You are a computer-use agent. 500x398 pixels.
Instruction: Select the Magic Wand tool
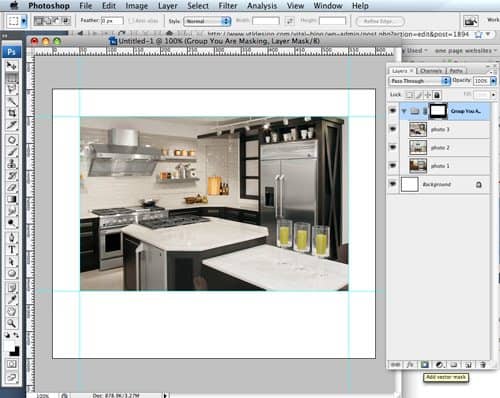tap(12, 101)
